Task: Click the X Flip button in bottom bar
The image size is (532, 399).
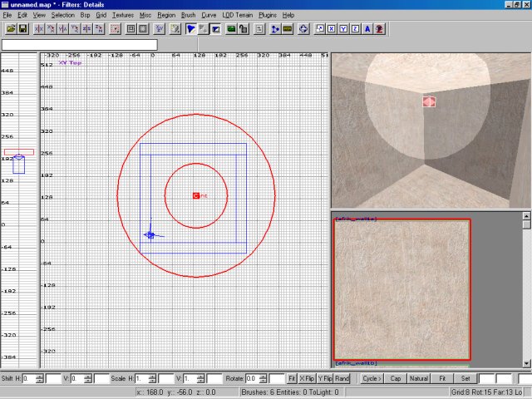Action: (x=307, y=378)
